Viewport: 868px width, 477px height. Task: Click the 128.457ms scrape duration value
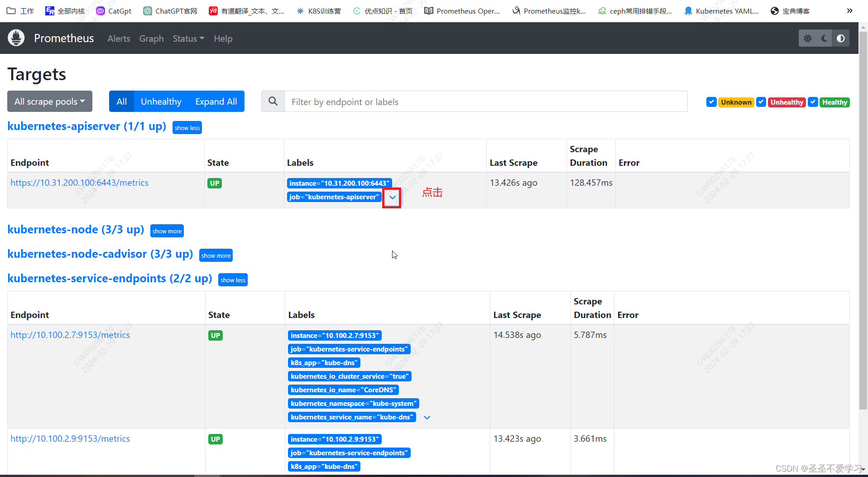point(591,183)
